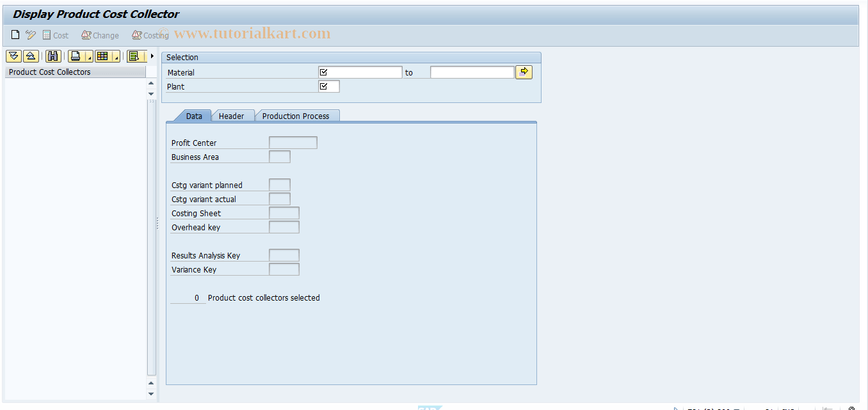Open the Production Process tab
The height and width of the screenshot is (410, 868).
(x=298, y=116)
